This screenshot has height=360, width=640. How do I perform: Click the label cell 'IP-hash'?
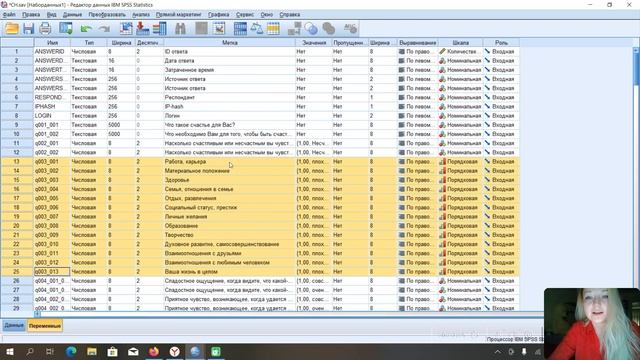pos(229,107)
